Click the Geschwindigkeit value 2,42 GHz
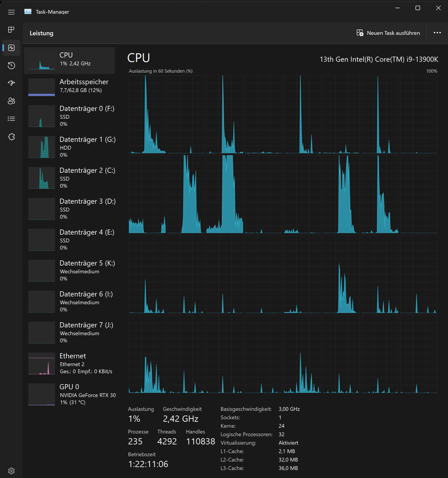Image resolution: width=448 pixels, height=478 pixels. pos(181,419)
